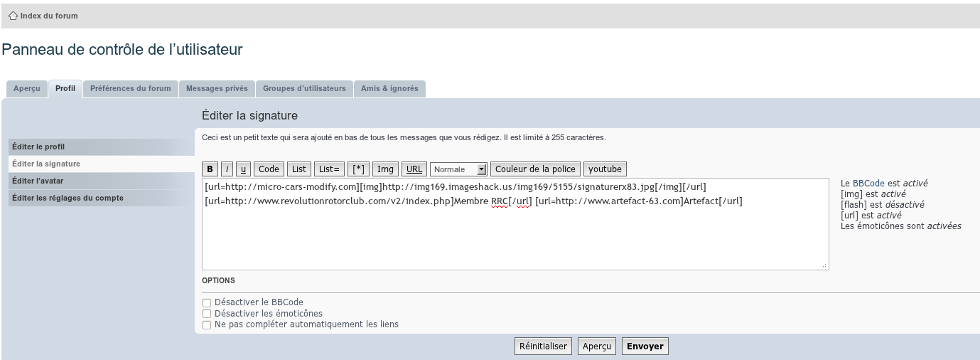Switch to Préférences du forum tab
This screenshot has width=980, height=360.
point(131,89)
